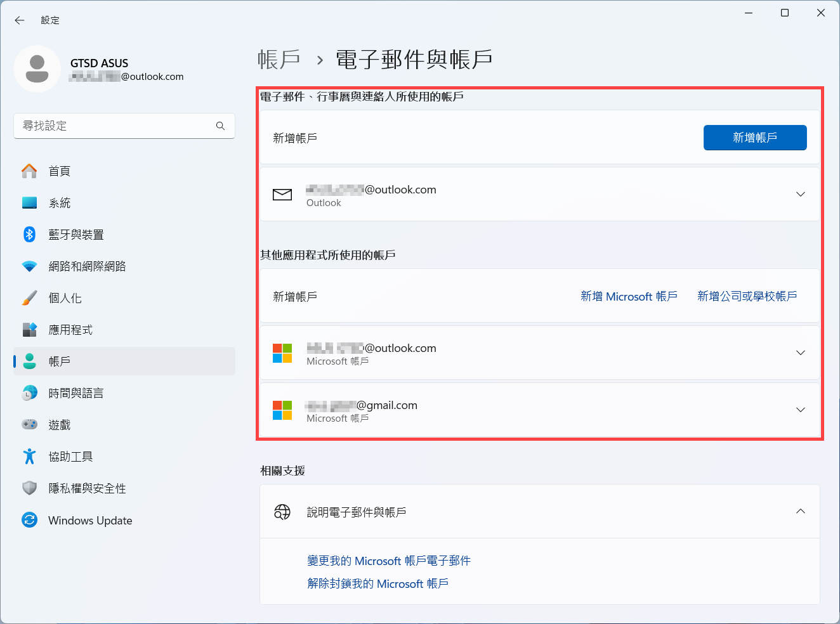The width and height of the screenshot is (840, 624).
Task: Expand the gmail.com Microsoft 帳戶 chevron
Action: coord(801,410)
